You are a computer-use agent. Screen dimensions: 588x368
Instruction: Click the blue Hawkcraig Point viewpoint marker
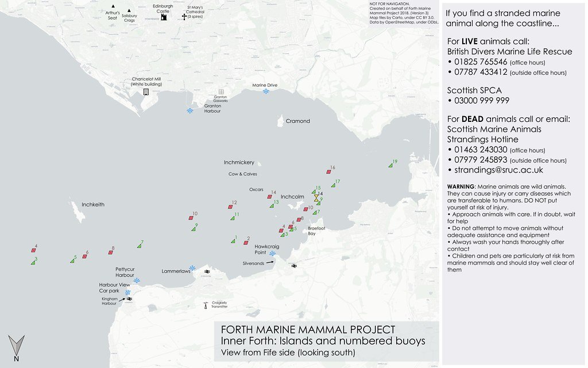273,253
